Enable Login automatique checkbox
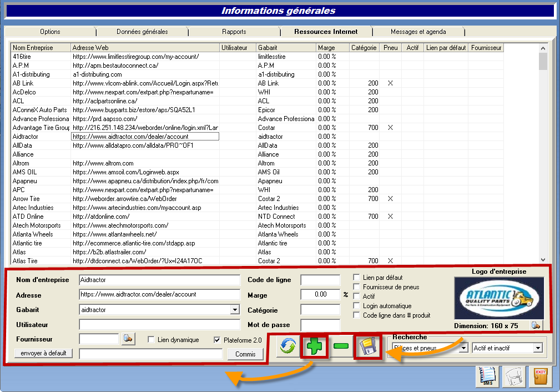This screenshot has width=560, height=392. [x=356, y=305]
